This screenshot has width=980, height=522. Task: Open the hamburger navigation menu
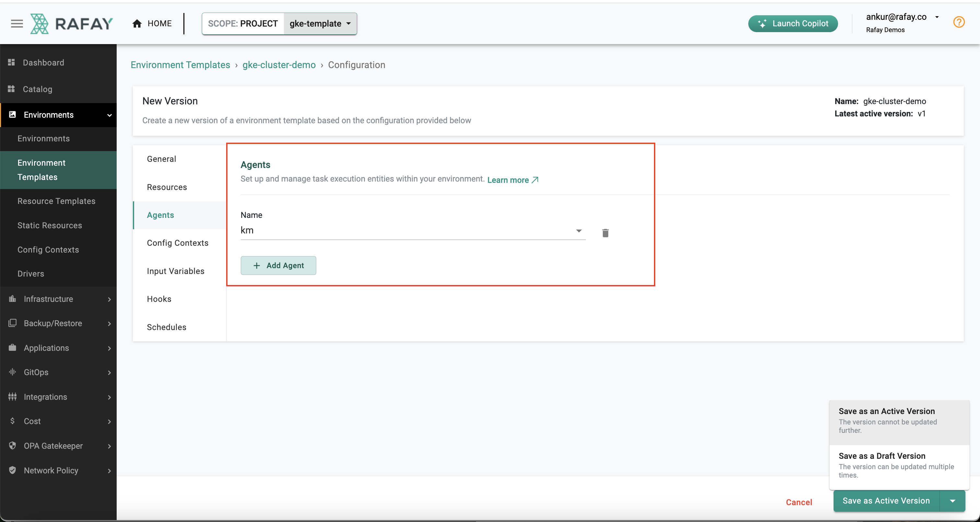tap(17, 24)
